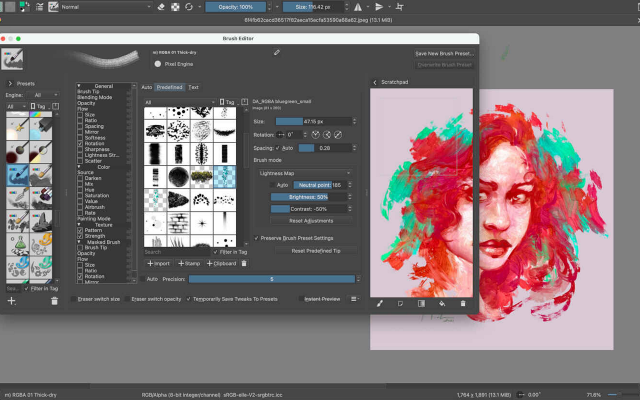Image resolution: width=640 pixels, height=400 pixels.
Task: Enable Eraser switch opacity checkbox
Action: click(x=127, y=299)
